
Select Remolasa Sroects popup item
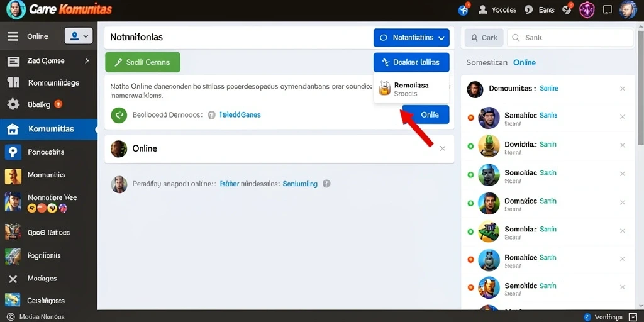pyautogui.click(x=411, y=89)
